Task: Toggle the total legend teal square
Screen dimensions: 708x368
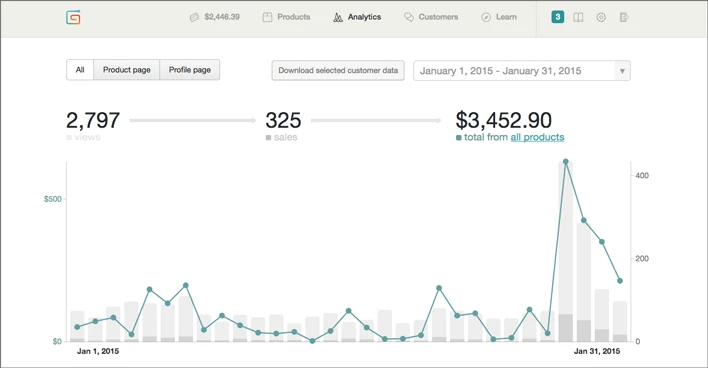Action: (459, 137)
